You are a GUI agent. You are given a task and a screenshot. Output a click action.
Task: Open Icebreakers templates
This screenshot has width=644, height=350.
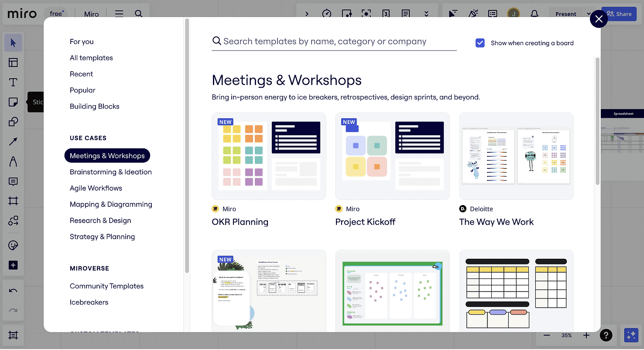click(89, 302)
